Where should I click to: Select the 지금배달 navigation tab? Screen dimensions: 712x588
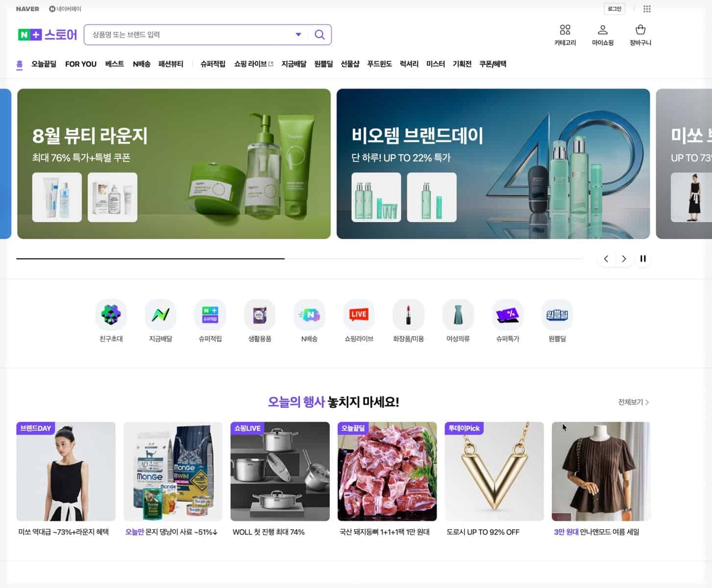coord(294,64)
